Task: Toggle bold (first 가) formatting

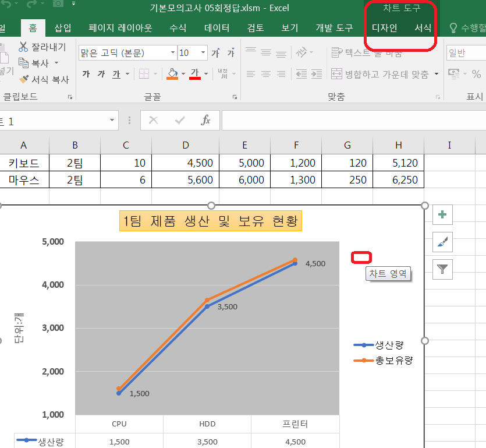Action: (x=86, y=74)
